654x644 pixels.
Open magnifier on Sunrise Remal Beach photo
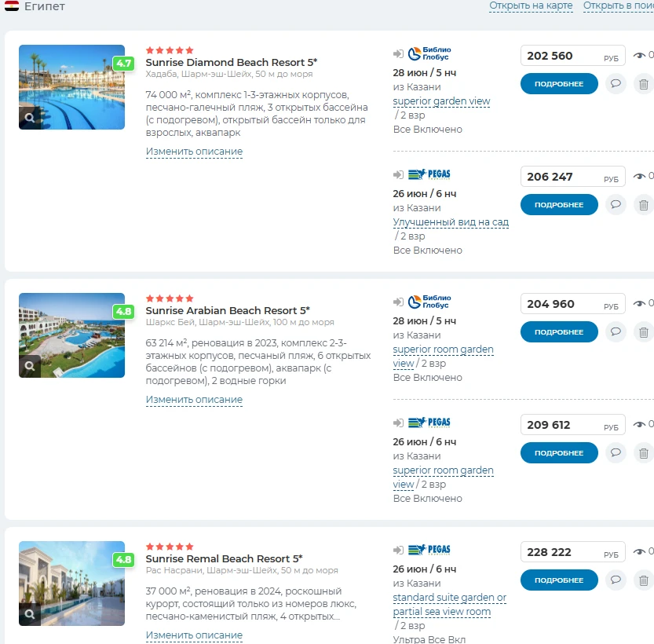[x=30, y=614]
